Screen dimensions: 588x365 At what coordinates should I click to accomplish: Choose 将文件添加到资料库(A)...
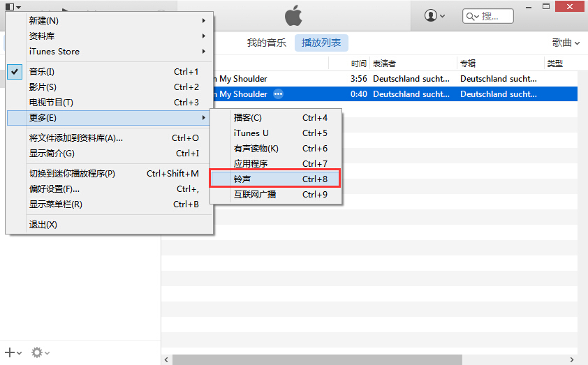pos(110,138)
